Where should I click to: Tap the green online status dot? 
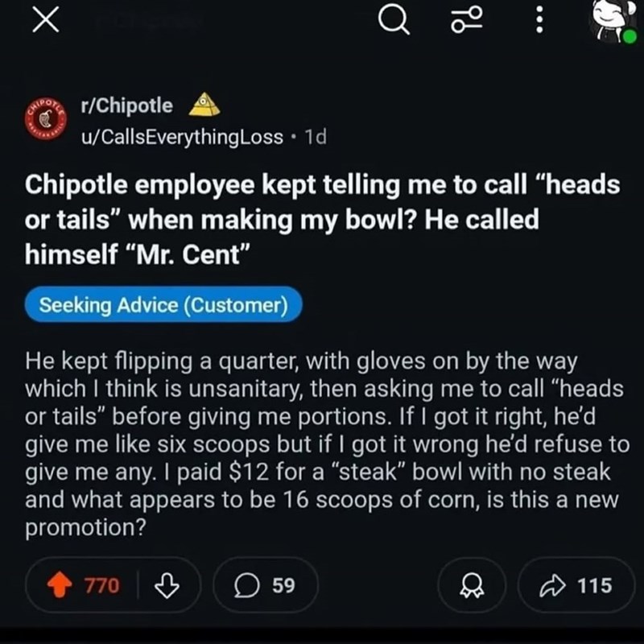(x=629, y=37)
